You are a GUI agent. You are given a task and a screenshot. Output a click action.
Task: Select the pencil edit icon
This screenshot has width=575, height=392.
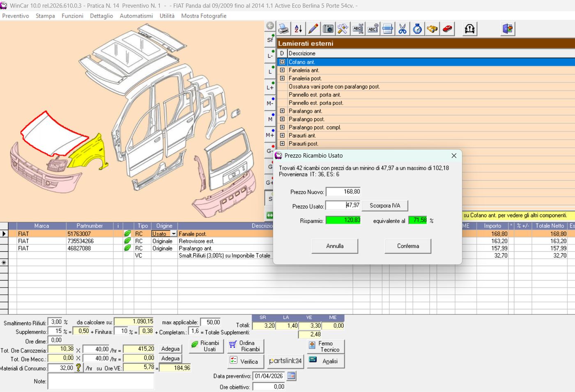pos(313,29)
